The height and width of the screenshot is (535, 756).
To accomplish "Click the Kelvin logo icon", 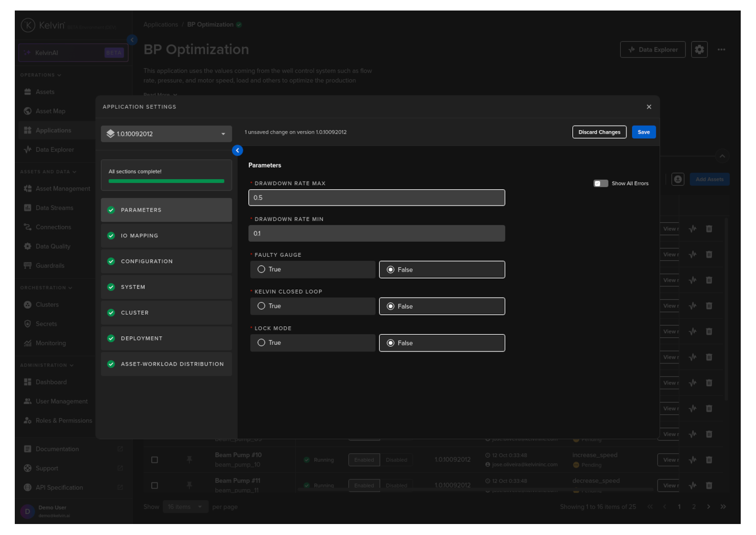I will (x=28, y=25).
